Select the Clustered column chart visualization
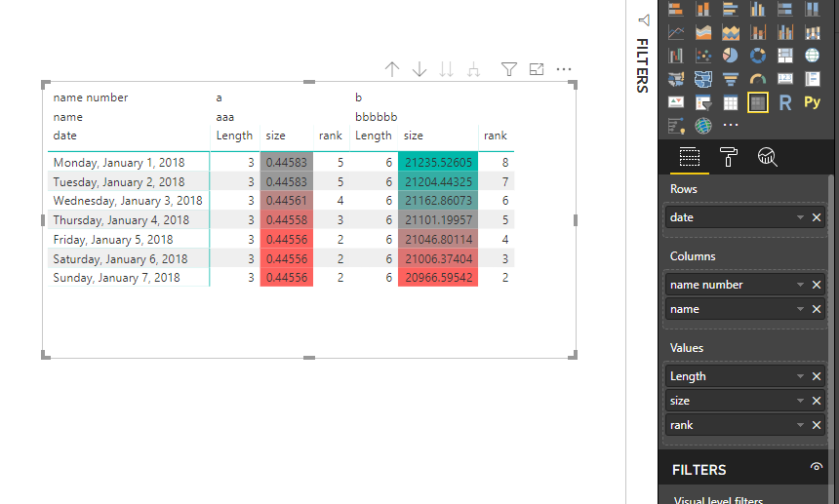Screen dimensions: 839x504 point(758,9)
